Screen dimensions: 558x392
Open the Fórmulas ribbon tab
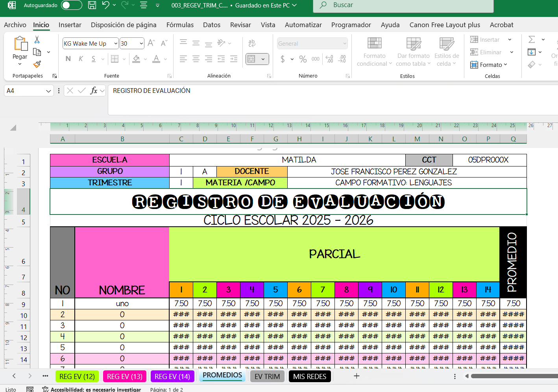[x=180, y=25]
